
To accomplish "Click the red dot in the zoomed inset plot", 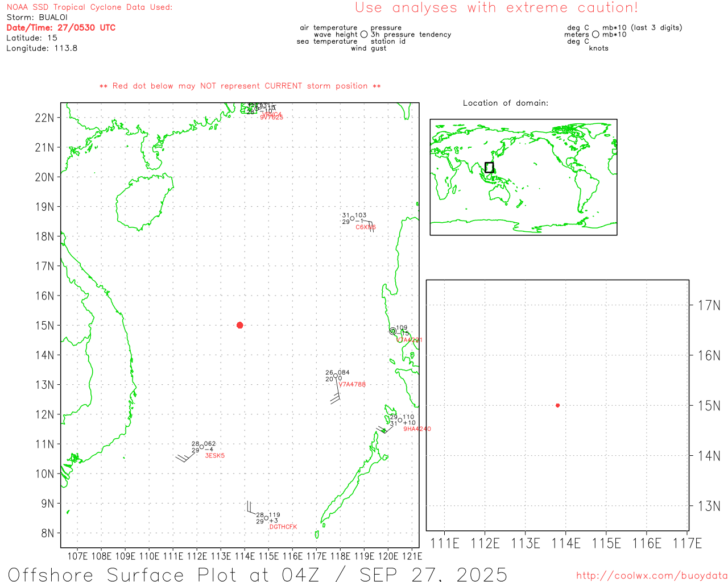I will point(557,405).
